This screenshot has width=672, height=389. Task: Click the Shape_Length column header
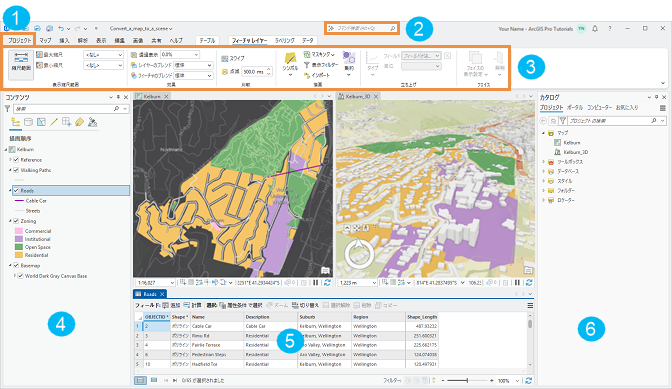[422, 317]
